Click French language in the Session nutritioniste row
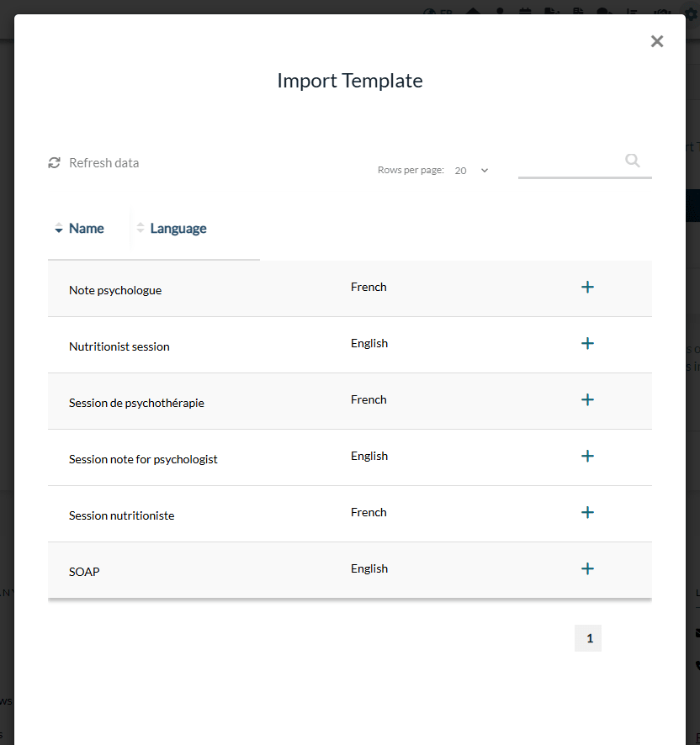Image resolution: width=700 pixels, height=745 pixels. pos(369,512)
